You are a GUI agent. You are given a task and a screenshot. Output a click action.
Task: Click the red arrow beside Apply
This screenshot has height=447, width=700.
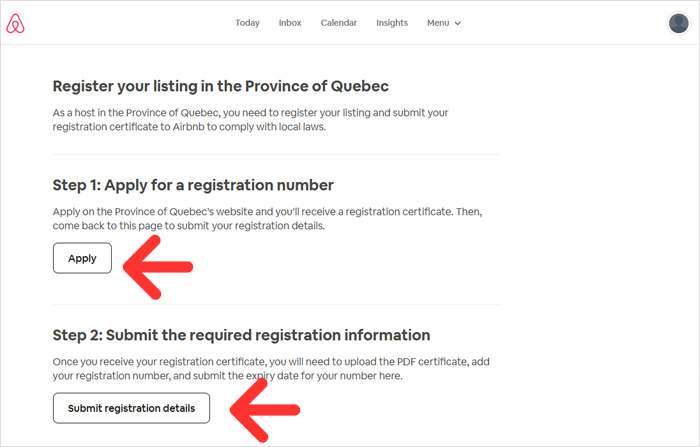[158, 267]
